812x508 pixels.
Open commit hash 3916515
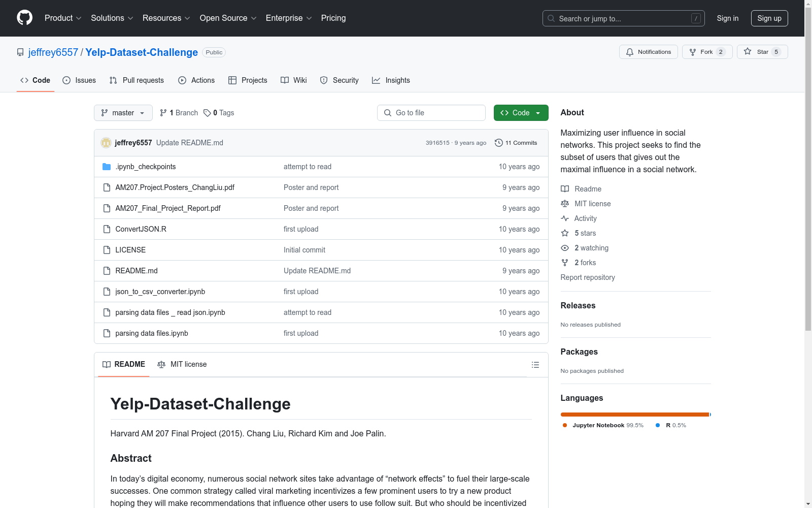[437, 143]
